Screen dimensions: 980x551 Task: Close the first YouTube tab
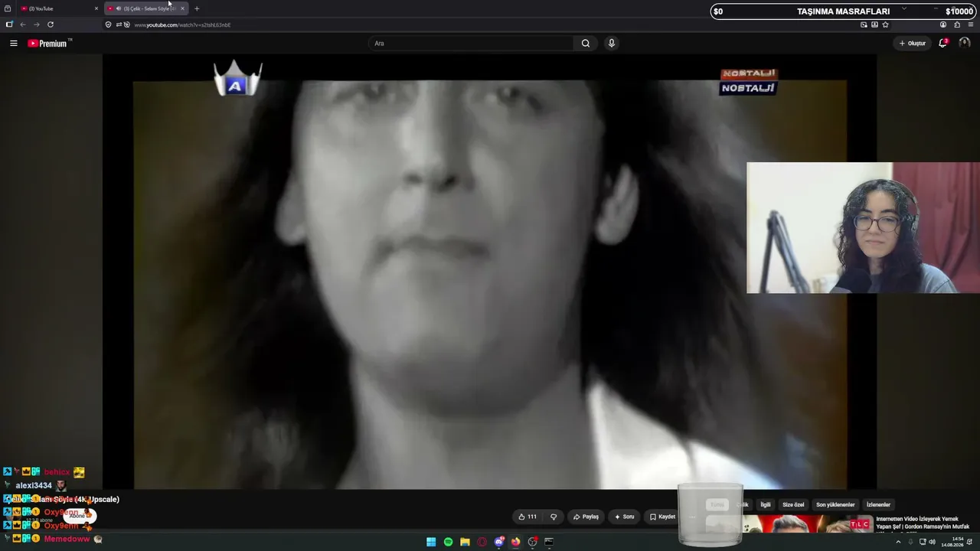click(96, 8)
